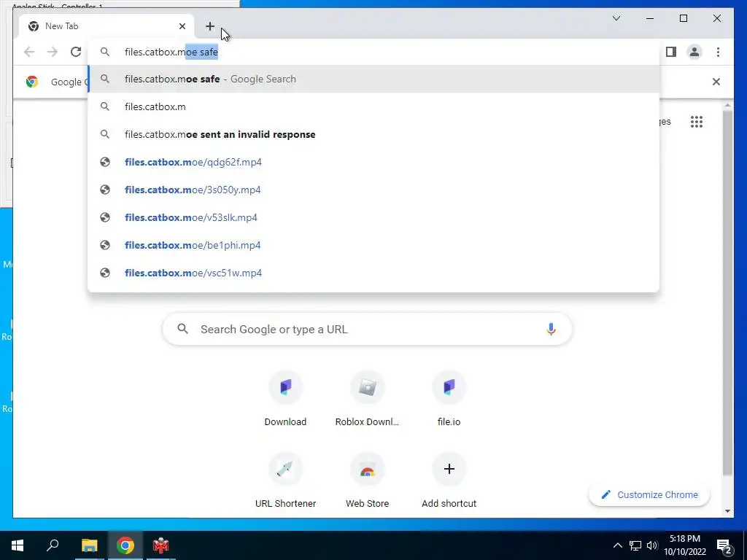Choose 'files.catbox.moe safe' Google Search suggestion
This screenshot has width=747, height=560.
[x=373, y=79]
